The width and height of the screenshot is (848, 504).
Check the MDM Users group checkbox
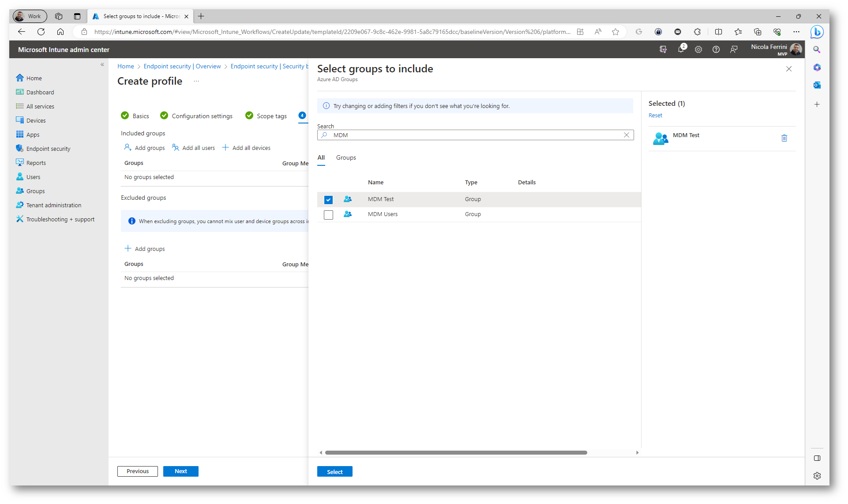coord(328,215)
